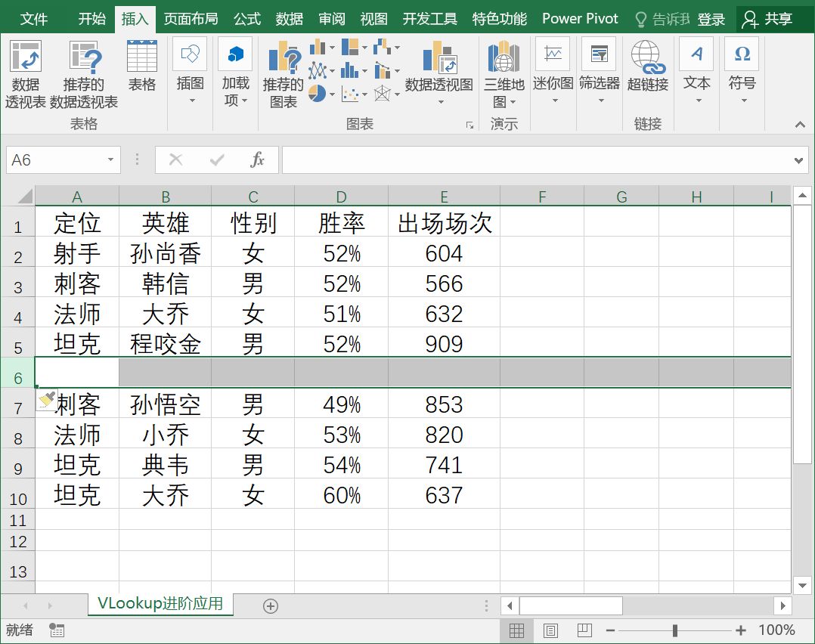
Task: Add a new sheet
Action: coord(271,606)
